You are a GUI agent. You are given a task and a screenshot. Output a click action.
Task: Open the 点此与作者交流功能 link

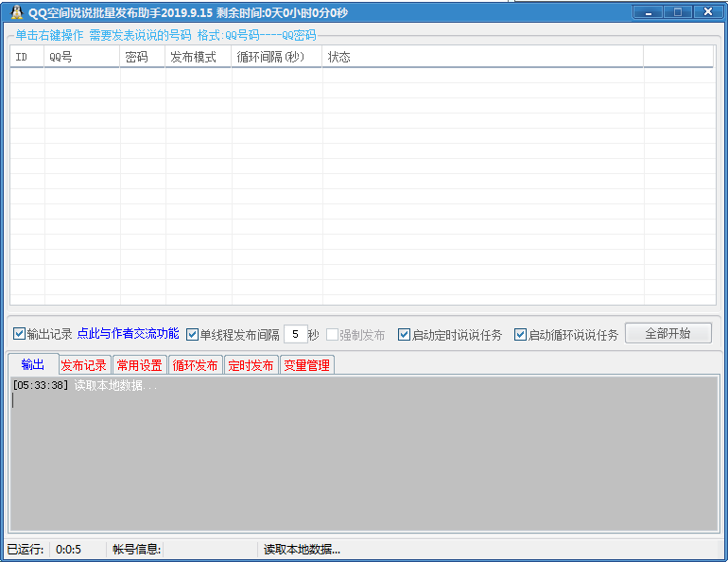coord(128,333)
